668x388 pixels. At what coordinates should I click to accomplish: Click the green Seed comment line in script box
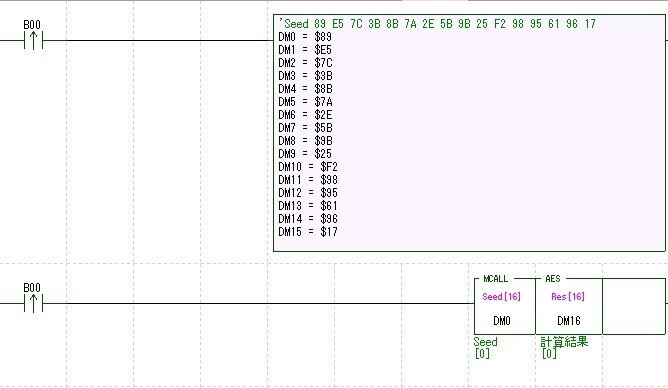(437, 24)
